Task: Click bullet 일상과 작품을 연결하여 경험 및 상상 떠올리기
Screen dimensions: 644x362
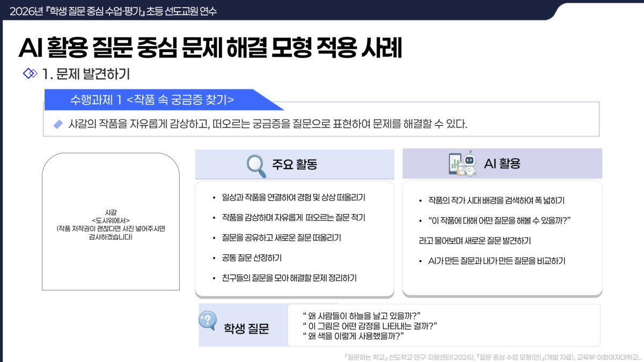Action: pyautogui.click(x=293, y=197)
